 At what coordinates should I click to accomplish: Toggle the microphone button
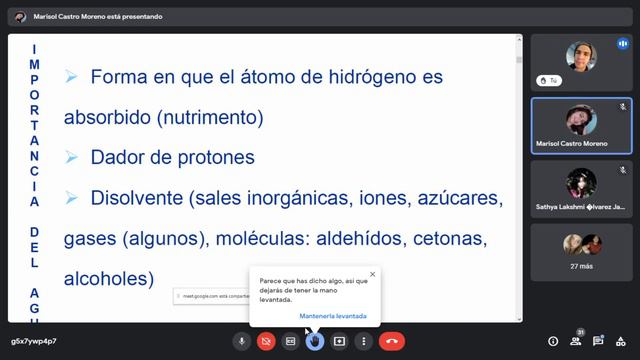[x=242, y=341]
